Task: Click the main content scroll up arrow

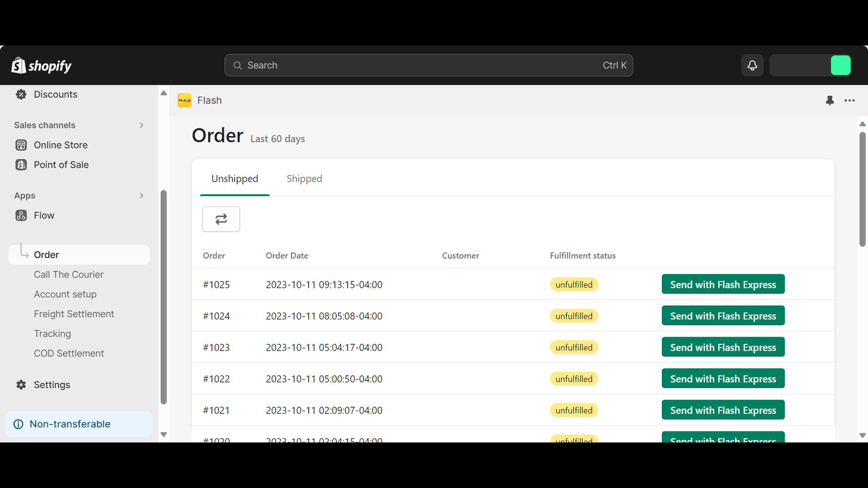Action: [863, 124]
